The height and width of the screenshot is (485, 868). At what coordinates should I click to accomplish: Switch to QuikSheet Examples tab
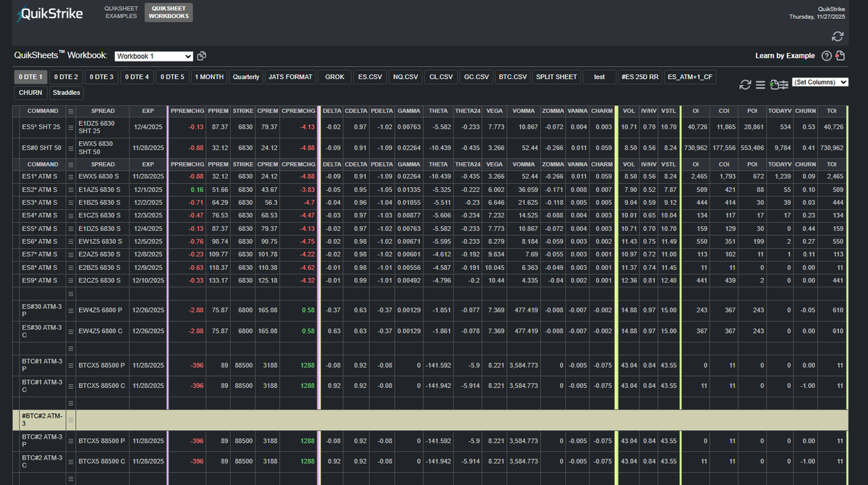(x=121, y=12)
